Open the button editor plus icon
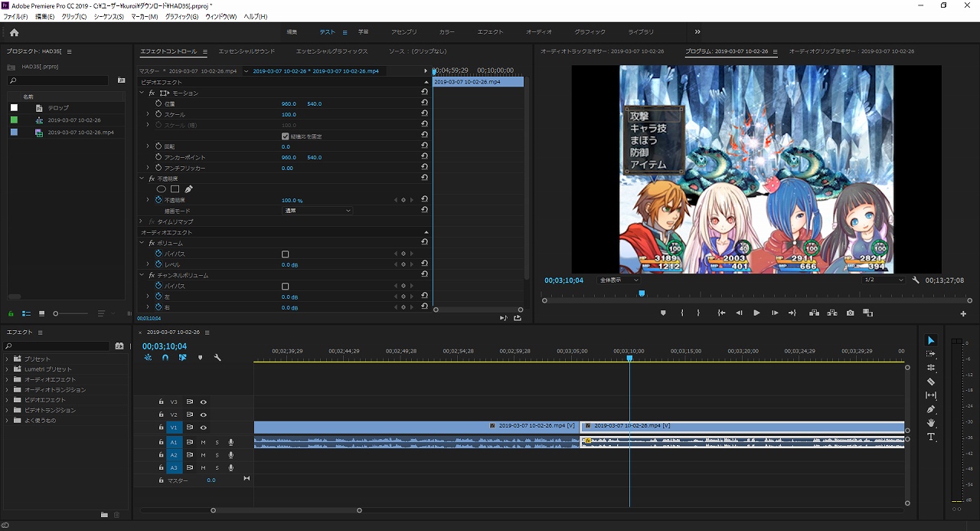Screen dimensions: 980x531 coord(963,313)
